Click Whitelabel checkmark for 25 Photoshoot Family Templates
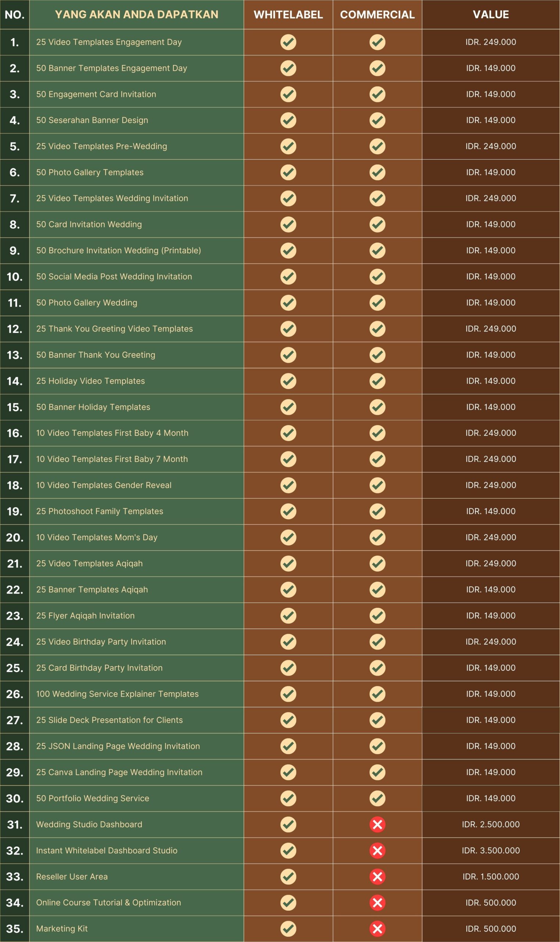This screenshot has width=560, height=942. pyautogui.click(x=288, y=511)
